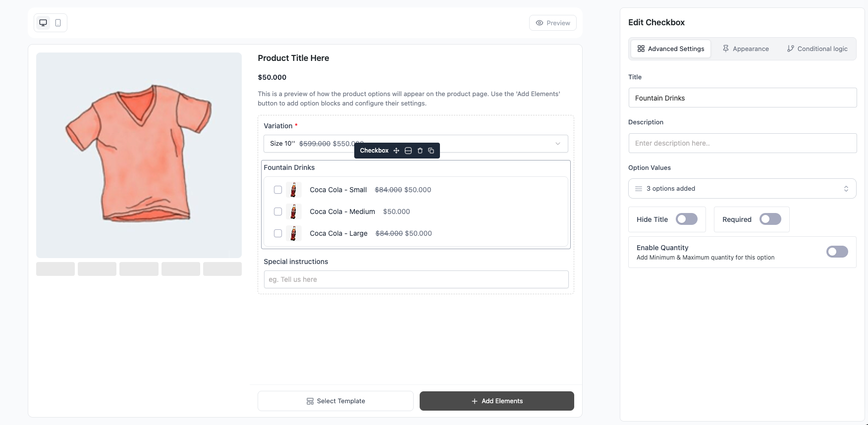This screenshot has height=425, width=868.
Task: Switch to desktop view icon
Action: pos(43,23)
